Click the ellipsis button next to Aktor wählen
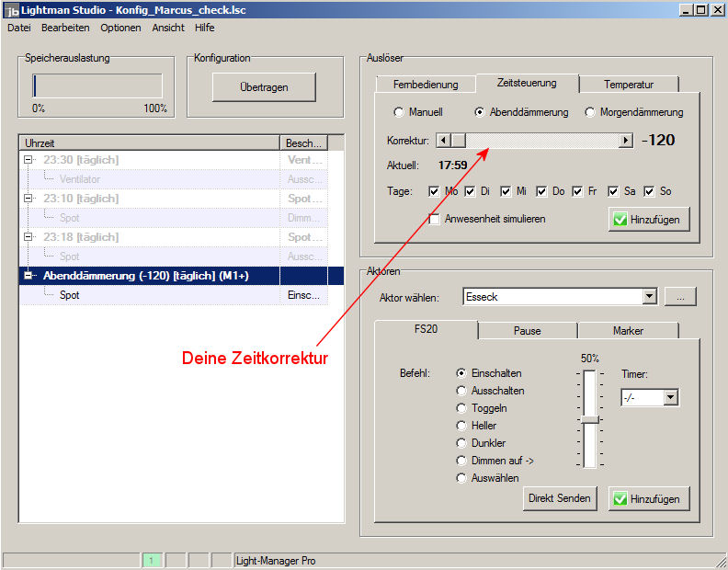 click(x=680, y=297)
